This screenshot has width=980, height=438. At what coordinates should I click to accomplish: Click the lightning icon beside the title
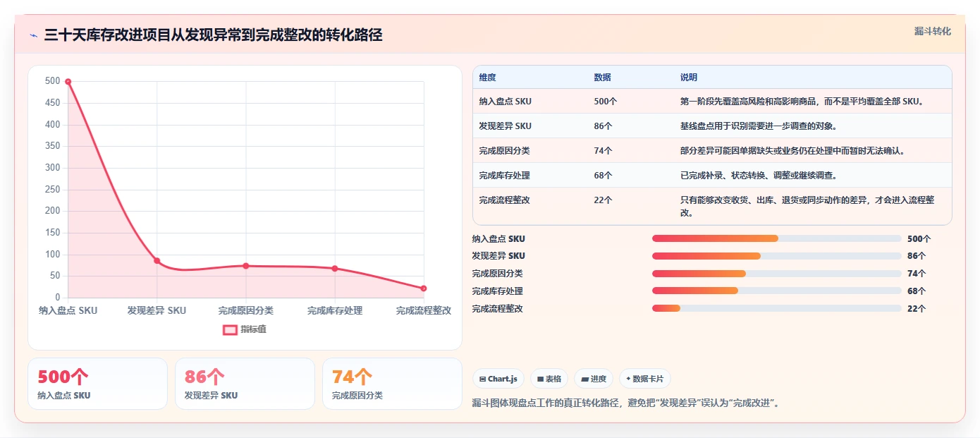pos(34,35)
